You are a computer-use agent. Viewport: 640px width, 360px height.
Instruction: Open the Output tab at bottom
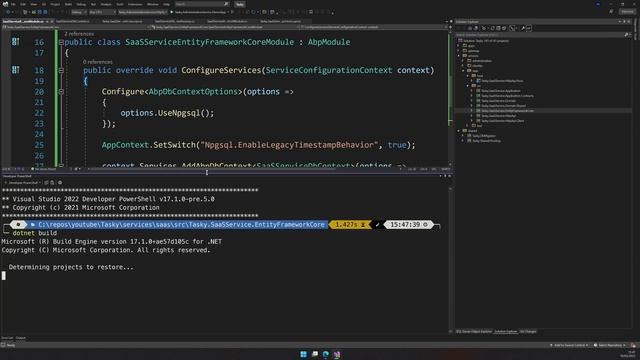click(20, 338)
